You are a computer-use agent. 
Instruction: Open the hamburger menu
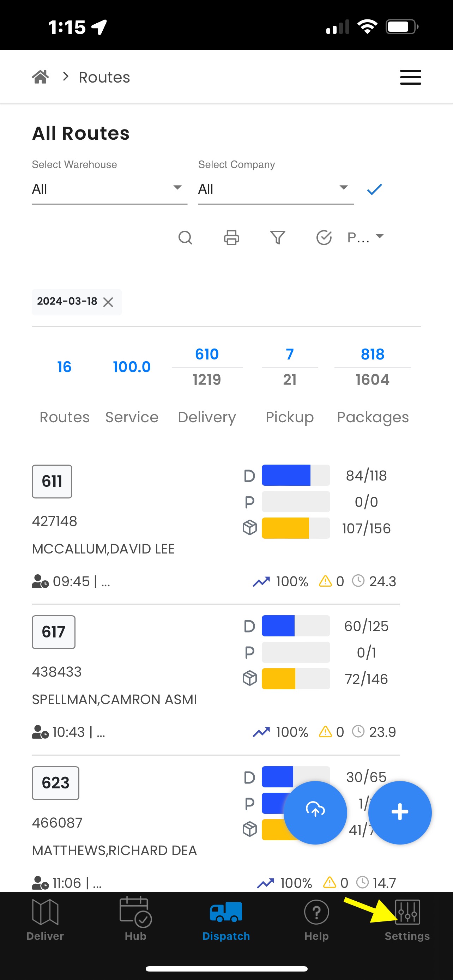click(410, 77)
